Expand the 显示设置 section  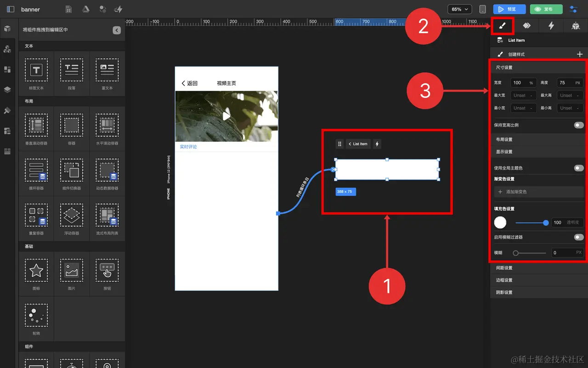tap(538, 152)
